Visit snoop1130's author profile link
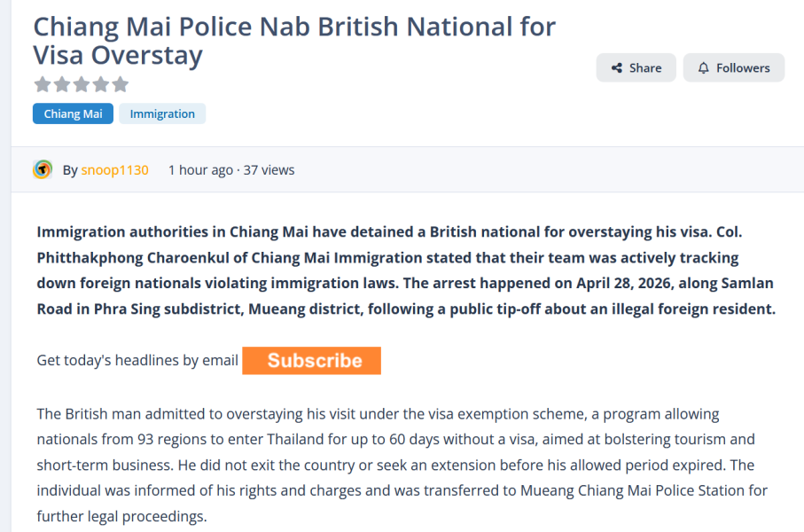This screenshot has height=532, width=804. click(x=115, y=170)
